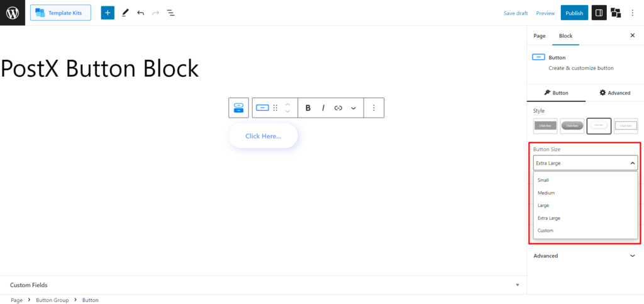Screen dimensions: 644x304
Task: Open the PostX plugin sidebar icon
Action: tap(616, 13)
